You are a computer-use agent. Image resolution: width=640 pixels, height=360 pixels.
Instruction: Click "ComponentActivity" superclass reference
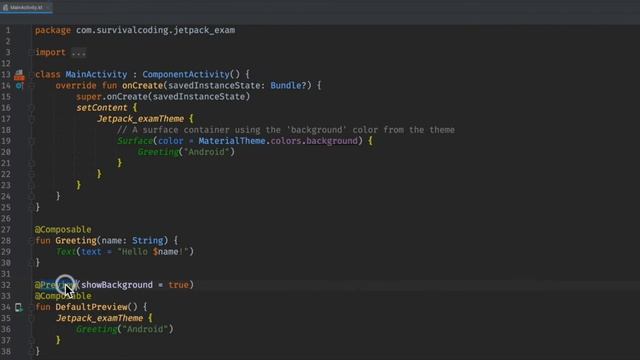click(186, 75)
